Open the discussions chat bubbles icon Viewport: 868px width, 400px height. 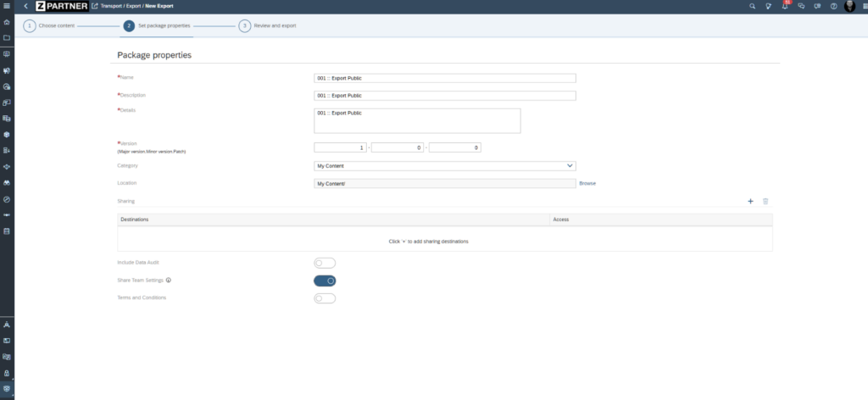[801, 6]
